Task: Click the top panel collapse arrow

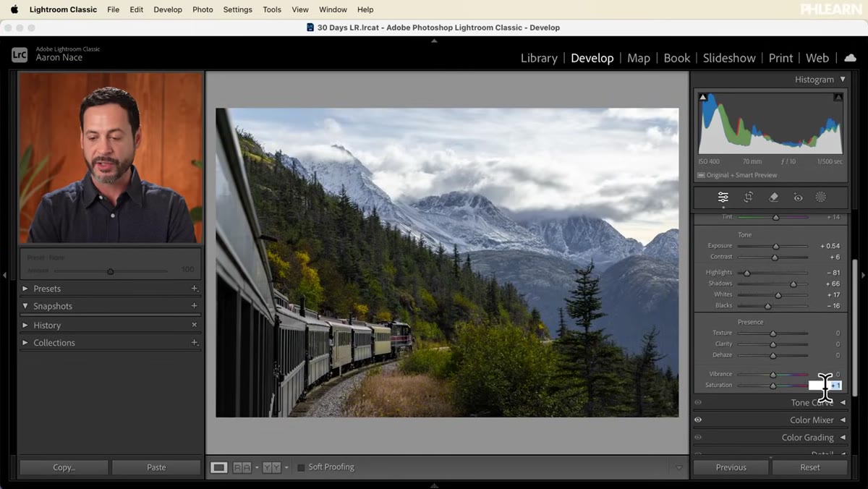Action: [434, 41]
